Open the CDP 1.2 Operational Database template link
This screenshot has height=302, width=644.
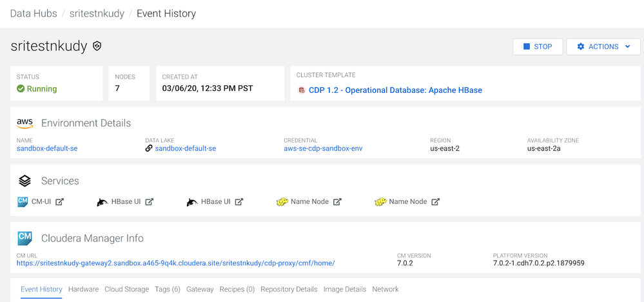click(x=395, y=90)
